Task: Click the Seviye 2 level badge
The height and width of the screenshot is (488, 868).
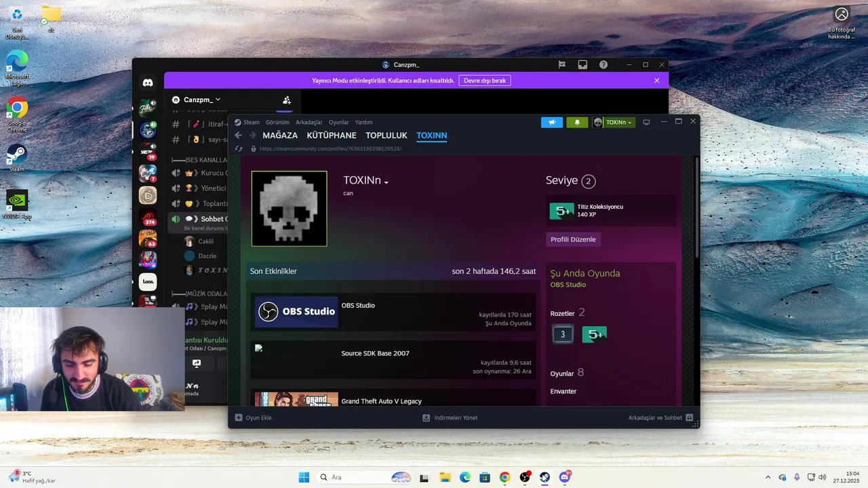Action: click(x=589, y=181)
